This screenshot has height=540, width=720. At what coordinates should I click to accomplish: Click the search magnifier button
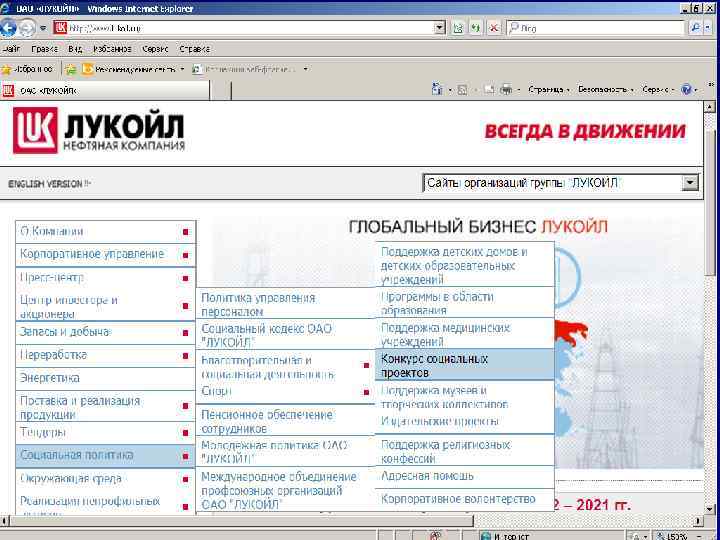click(x=696, y=28)
